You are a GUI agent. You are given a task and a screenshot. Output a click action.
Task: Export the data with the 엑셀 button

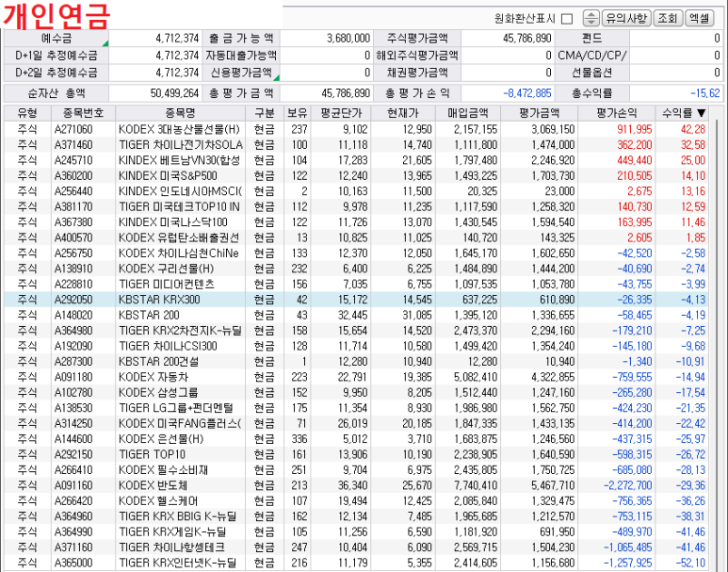coord(699,19)
